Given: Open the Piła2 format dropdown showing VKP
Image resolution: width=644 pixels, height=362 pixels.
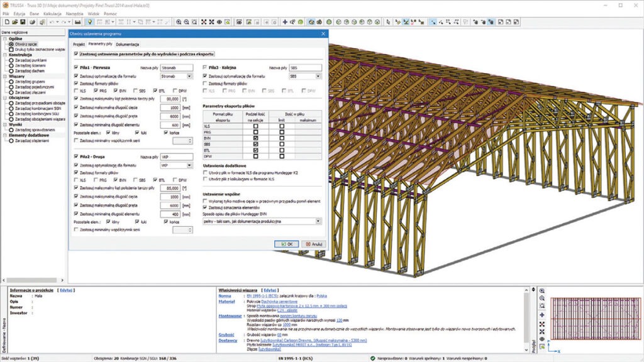Looking at the screenshot, I should 189,165.
